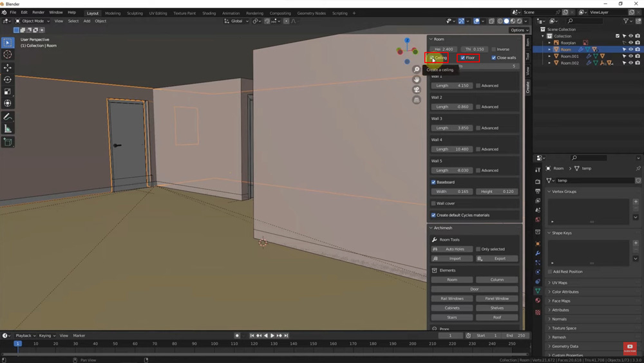Select the Select Box tool
Viewport: 644px width, 363px height.
pos(7,42)
